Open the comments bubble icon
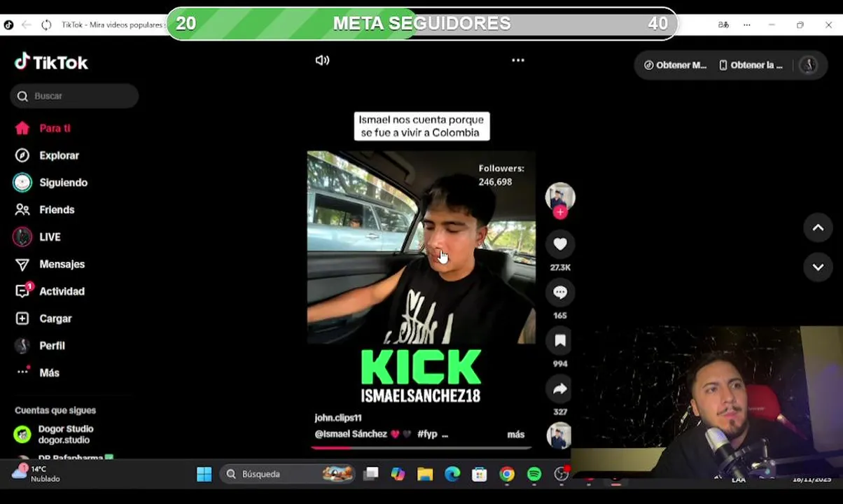 point(560,293)
